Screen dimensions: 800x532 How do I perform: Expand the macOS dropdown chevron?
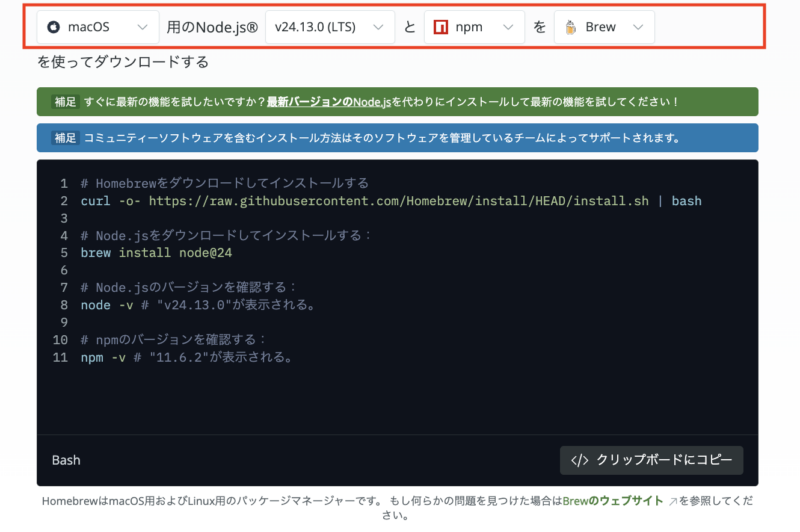click(x=144, y=27)
